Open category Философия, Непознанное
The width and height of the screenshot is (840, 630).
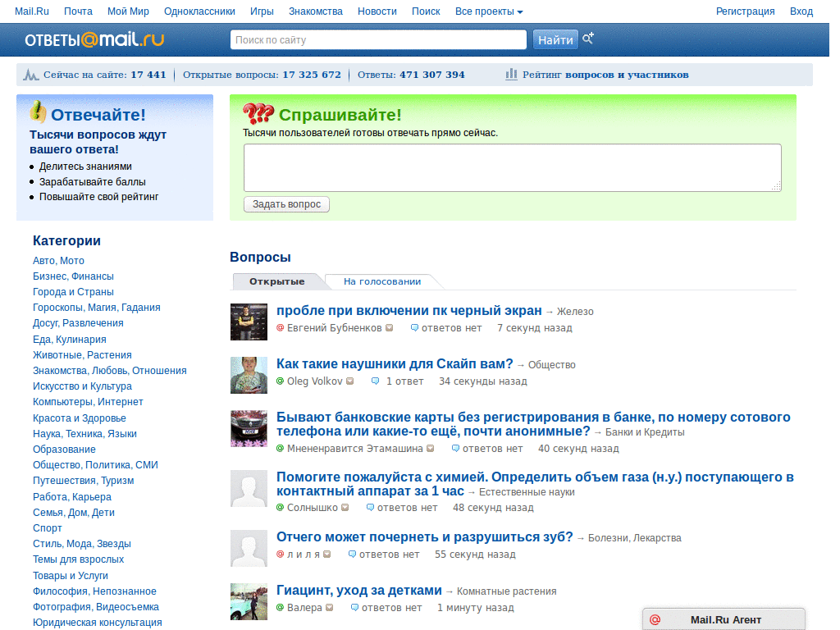tap(94, 591)
